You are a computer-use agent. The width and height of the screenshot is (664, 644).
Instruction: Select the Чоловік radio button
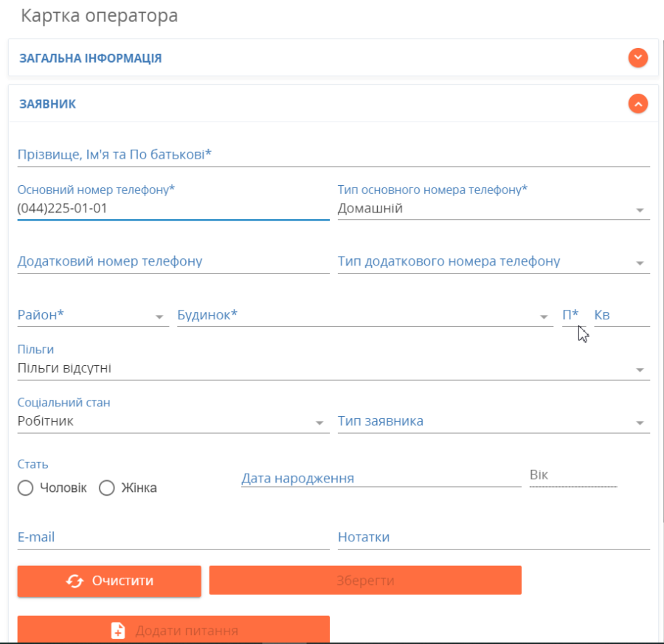pyautogui.click(x=26, y=488)
